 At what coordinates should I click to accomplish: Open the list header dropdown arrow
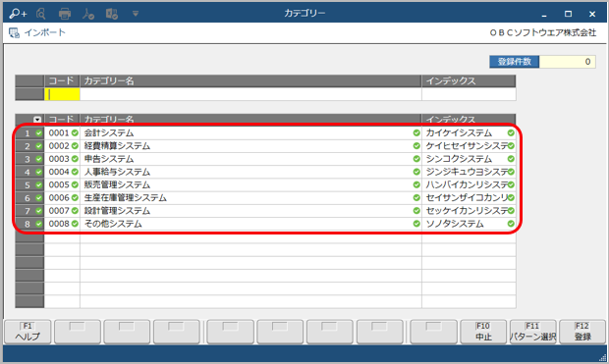(x=37, y=120)
